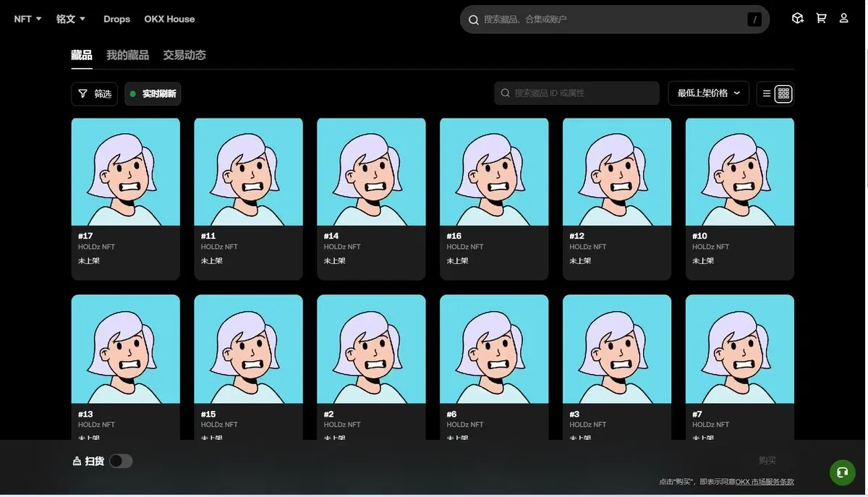Open NFT thumbnail #10
The image size is (868, 497).
click(740, 172)
